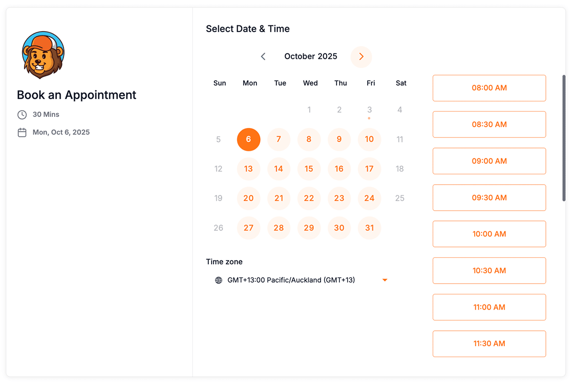Image resolution: width=577 pixels, height=392 pixels.
Task: Choose October 24 on the calendar
Action: (369, 198)
